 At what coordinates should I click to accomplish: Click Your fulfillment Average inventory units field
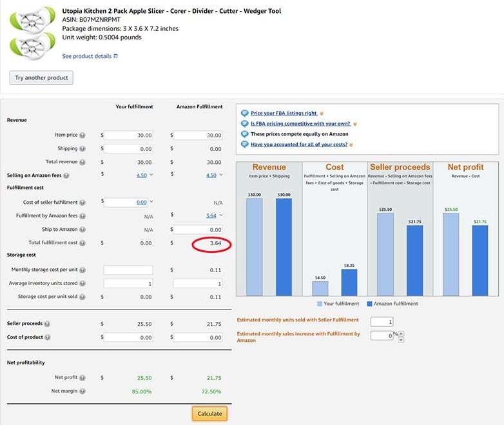(x=128, y=283)
